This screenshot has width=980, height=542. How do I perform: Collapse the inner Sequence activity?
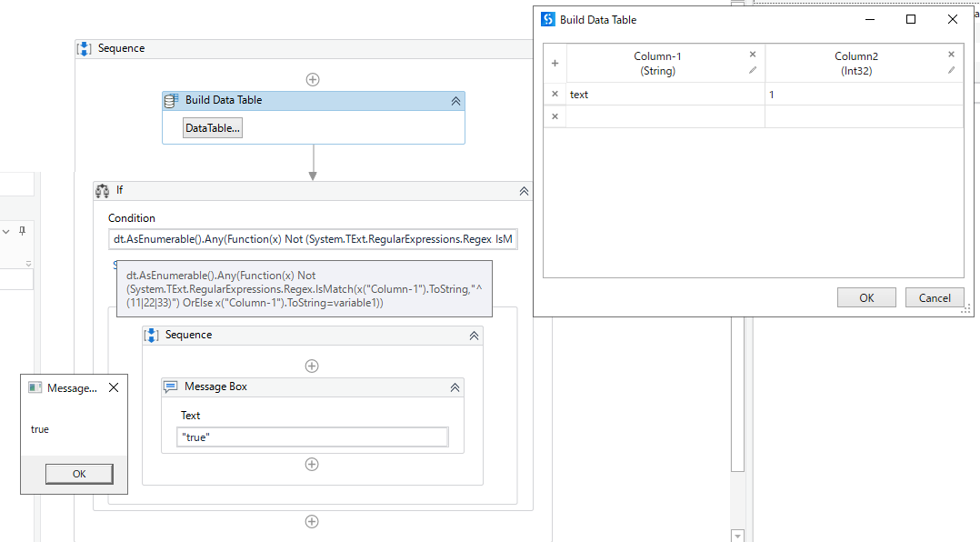point(474,336)
